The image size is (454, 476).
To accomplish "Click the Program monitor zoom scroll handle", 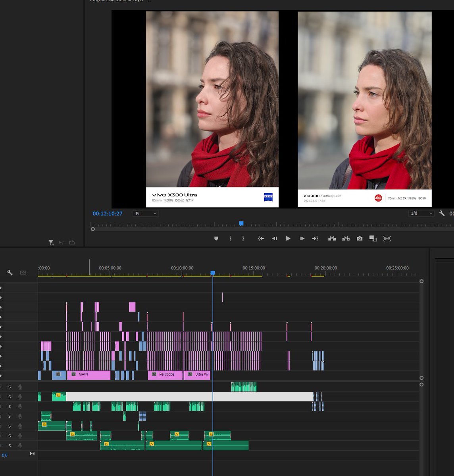I will click(93, 229).
